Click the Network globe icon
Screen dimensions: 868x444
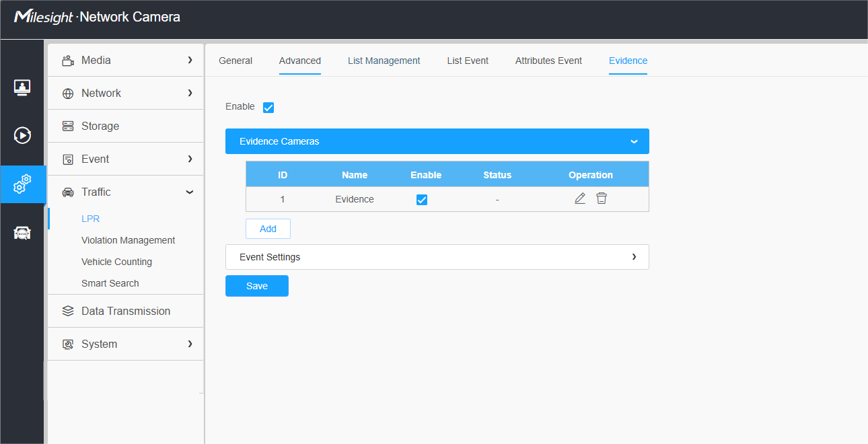(x=68, y=94)
